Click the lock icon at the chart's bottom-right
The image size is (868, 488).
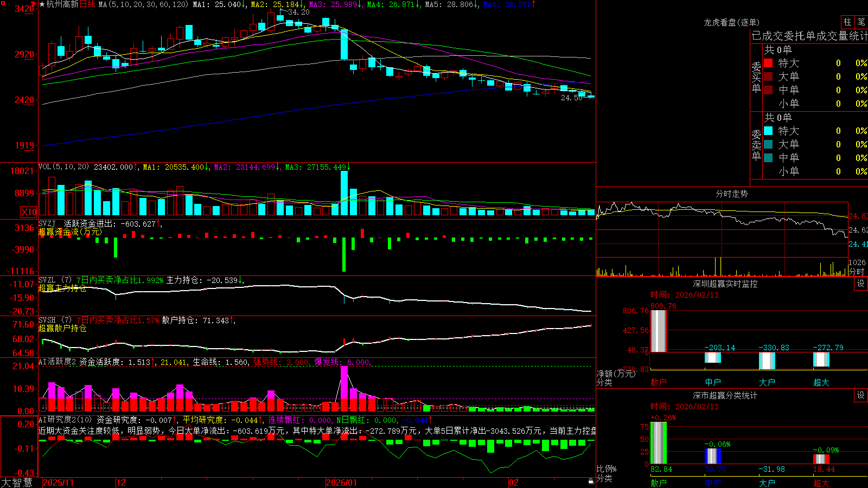click(591, 481)
